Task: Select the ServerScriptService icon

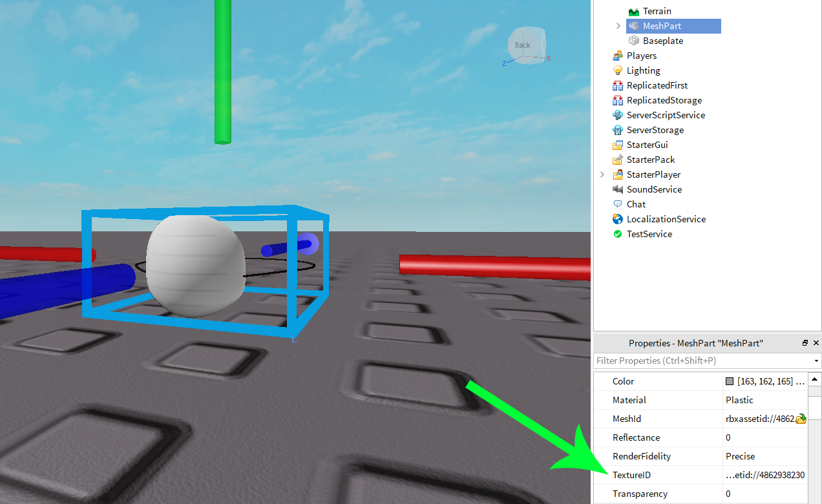Action: click(x=618, y=115)
